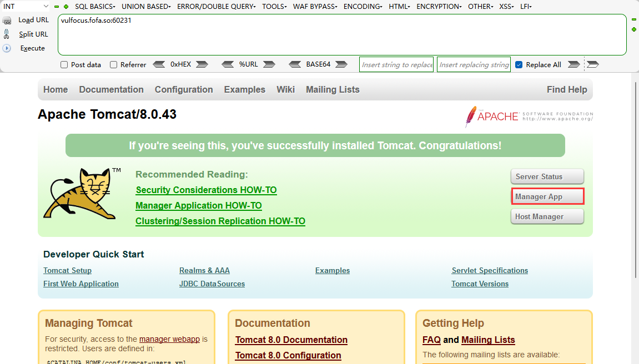Open Security Considerations HOW-TO link

206,190
